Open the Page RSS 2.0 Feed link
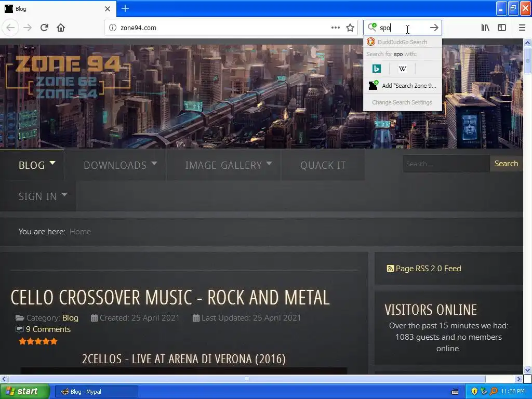The height and width of the screenshot is (399, 532). click(x=424, y=269)
